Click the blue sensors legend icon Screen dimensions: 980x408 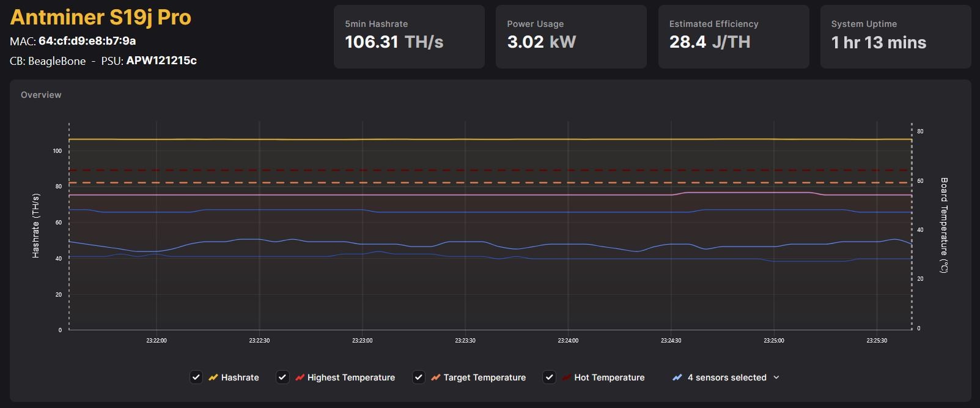click(x=677, y=377)
